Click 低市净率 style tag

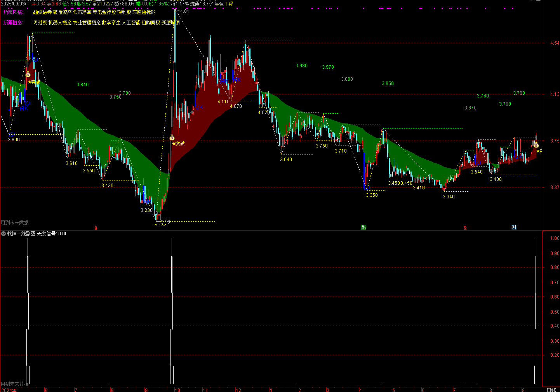(82, 12)
